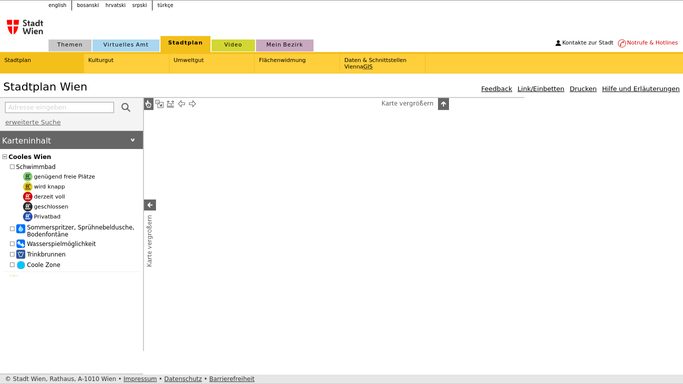
Task: Collapse the Cooles Wien tree group
Action: (x=5, y=157)
